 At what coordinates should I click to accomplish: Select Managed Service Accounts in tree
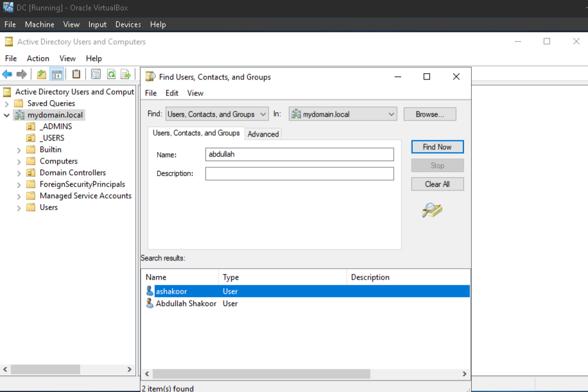[x=85, y=196]
